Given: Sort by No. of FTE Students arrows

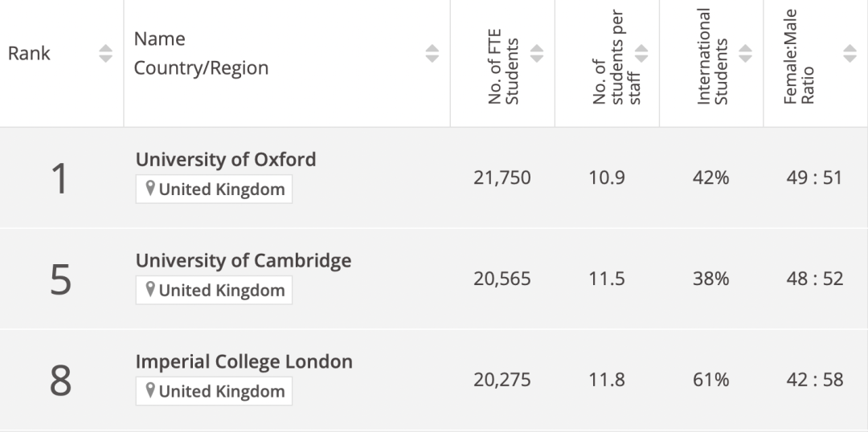Looking at the screenshot, I should (x=536, y=53).
